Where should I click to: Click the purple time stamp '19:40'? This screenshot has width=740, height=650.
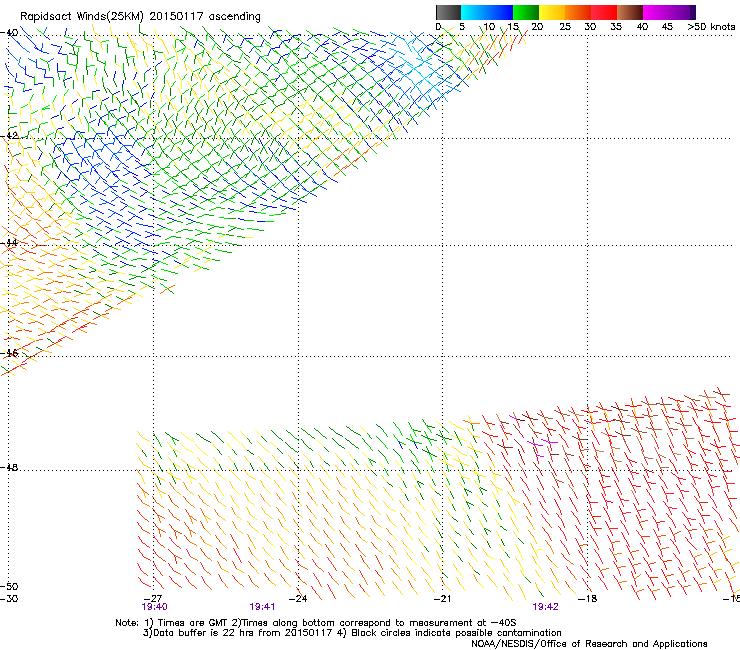[154, 607]
